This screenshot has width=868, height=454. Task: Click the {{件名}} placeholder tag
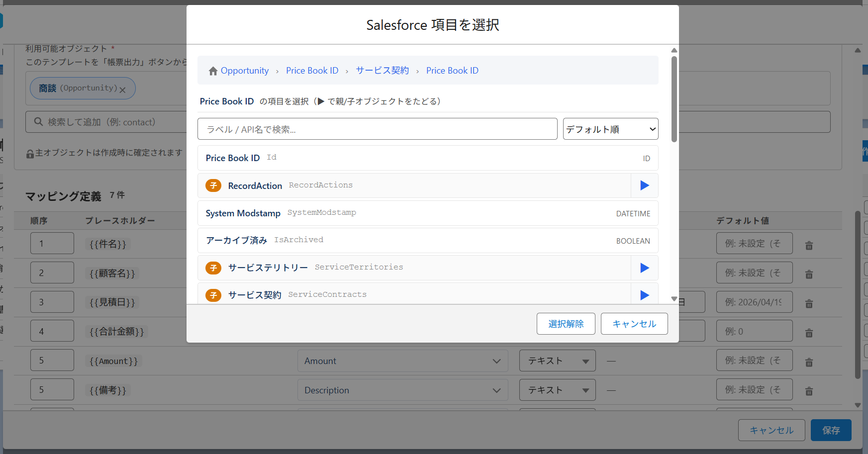[x=108, y=244]
